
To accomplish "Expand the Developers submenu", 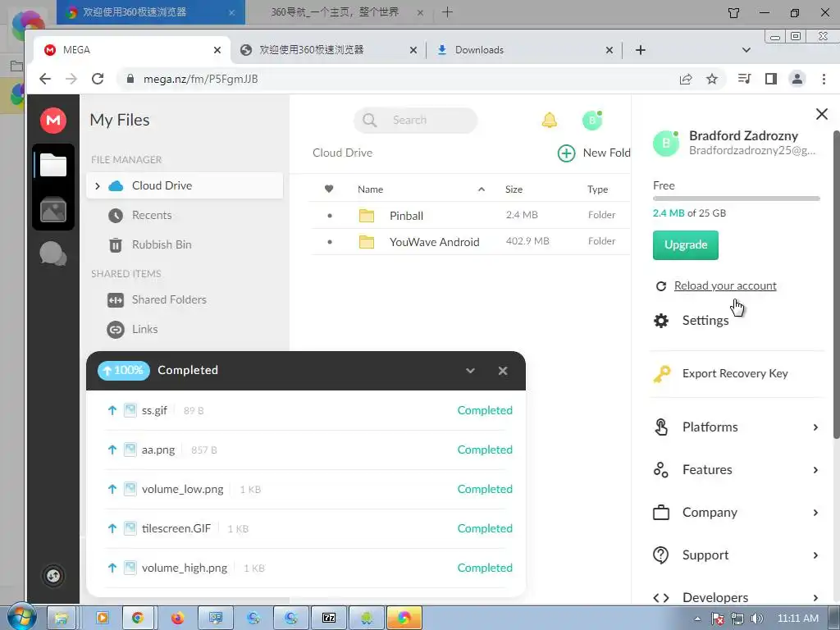I will point(735,597).
